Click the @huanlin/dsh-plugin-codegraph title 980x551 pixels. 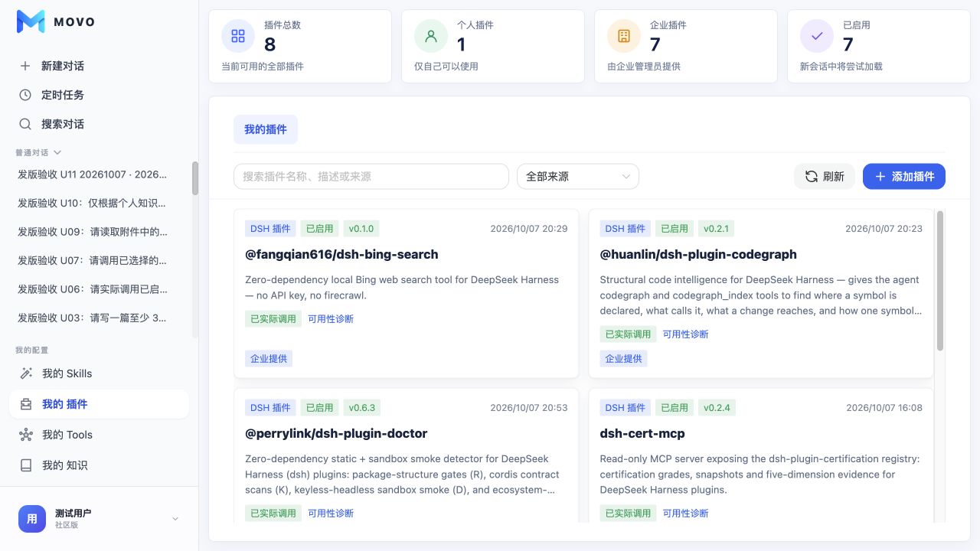click(x=698, y=254)
